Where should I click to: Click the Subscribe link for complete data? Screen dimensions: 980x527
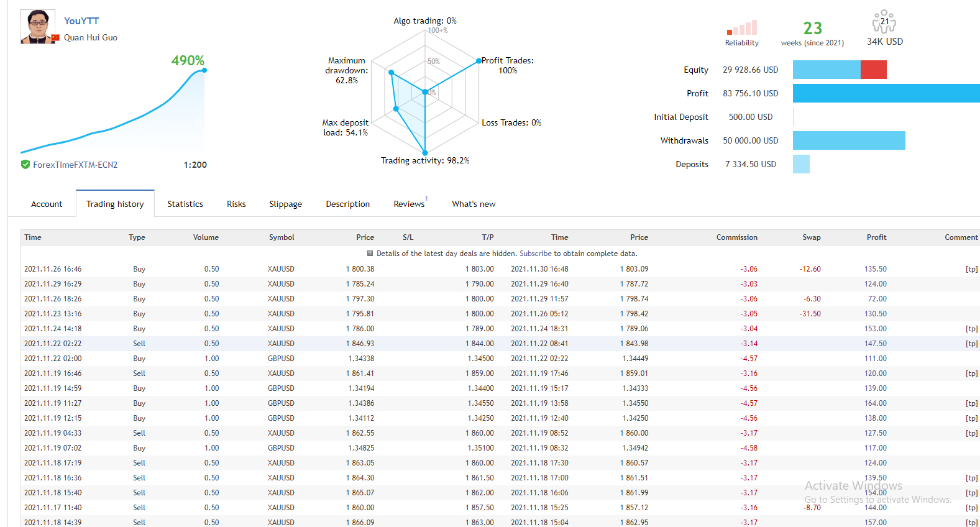tap(535, 254)
